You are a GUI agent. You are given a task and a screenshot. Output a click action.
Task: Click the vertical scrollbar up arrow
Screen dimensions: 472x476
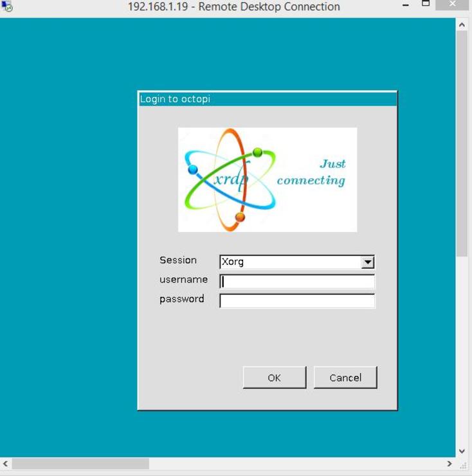click(x=462, y=24)
